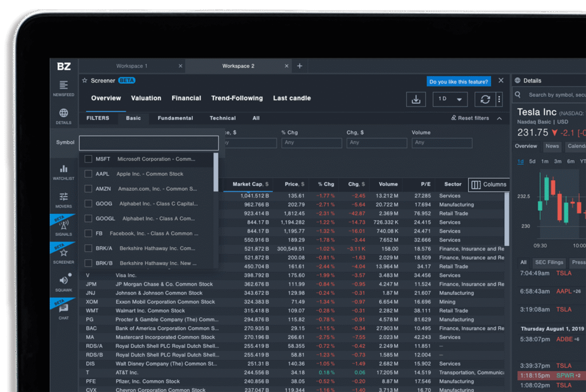Check the MSFT Microsoft Corporation checkbox

pos(88,159)
